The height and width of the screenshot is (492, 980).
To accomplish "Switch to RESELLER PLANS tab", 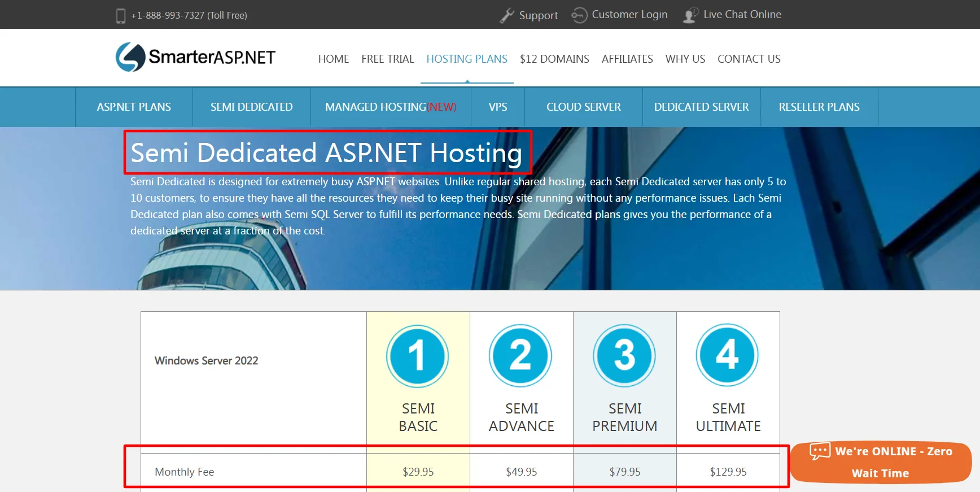I will point(819,107).
